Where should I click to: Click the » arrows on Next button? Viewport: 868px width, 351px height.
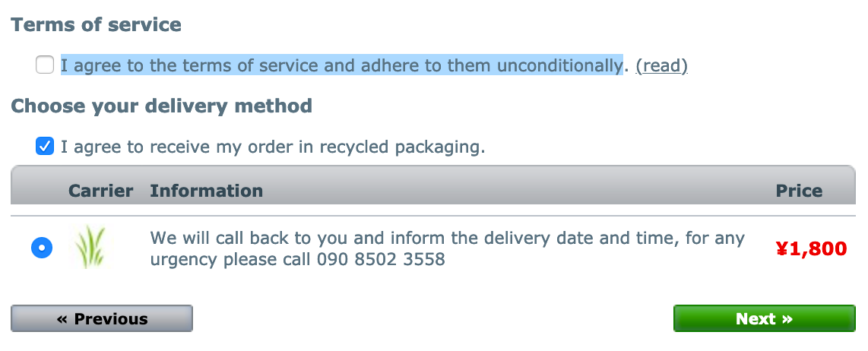[787, 319]
